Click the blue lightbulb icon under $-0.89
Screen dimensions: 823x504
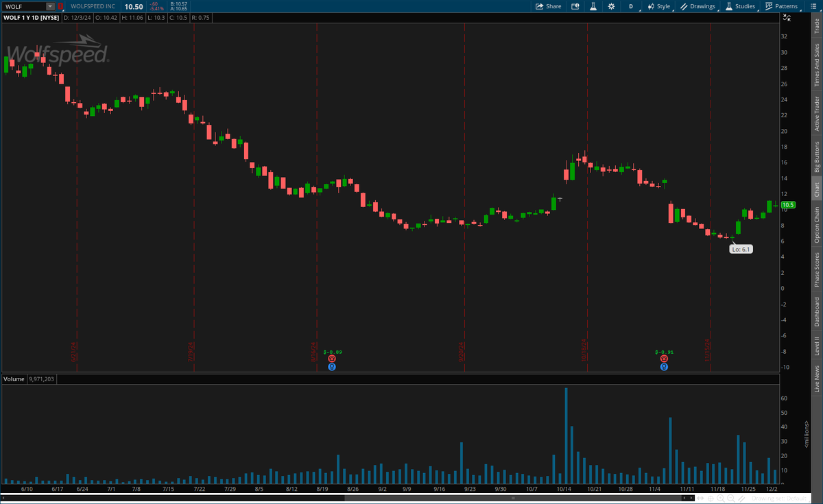coord(332,367)
